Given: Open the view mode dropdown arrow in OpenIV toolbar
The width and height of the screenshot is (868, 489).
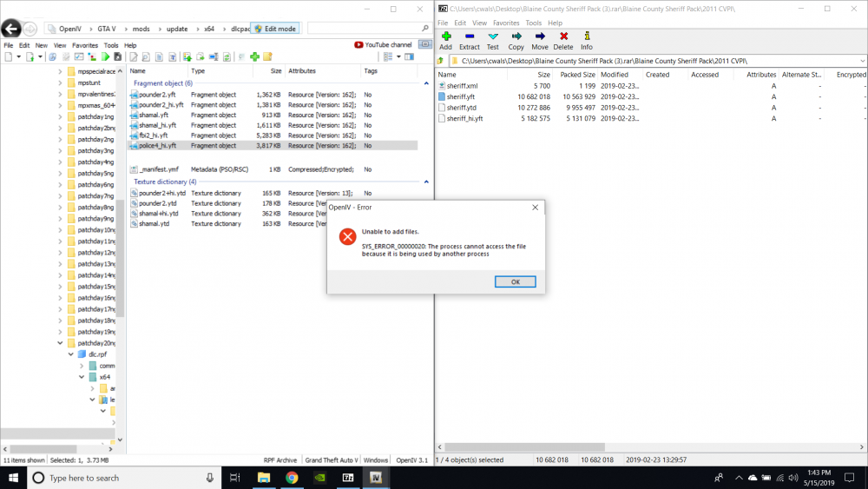Looking at the screenshot, I should pyautogui.click(x=398, y=57).
